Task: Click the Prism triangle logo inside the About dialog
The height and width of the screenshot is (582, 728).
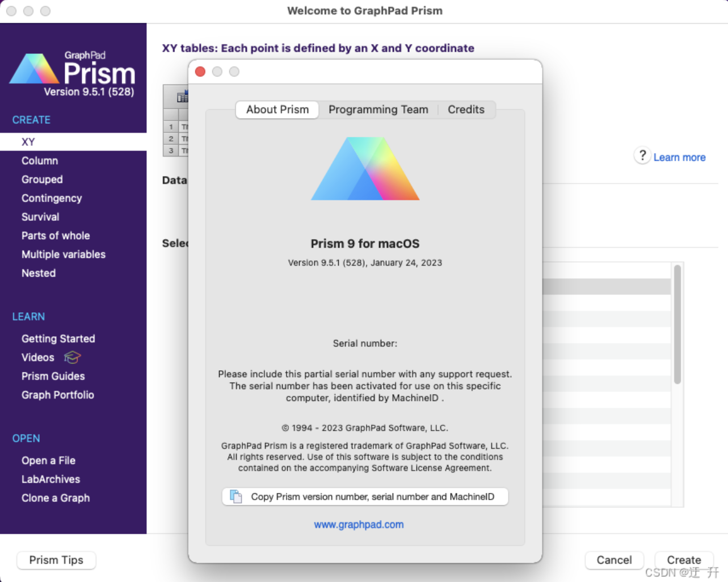Action: coord(365,168)
